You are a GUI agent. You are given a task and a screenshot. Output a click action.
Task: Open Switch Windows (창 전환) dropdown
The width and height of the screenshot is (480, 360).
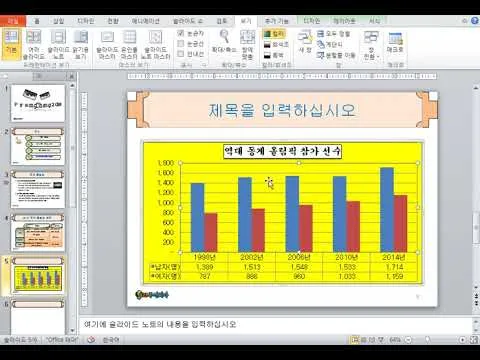[x=371, y=45]
